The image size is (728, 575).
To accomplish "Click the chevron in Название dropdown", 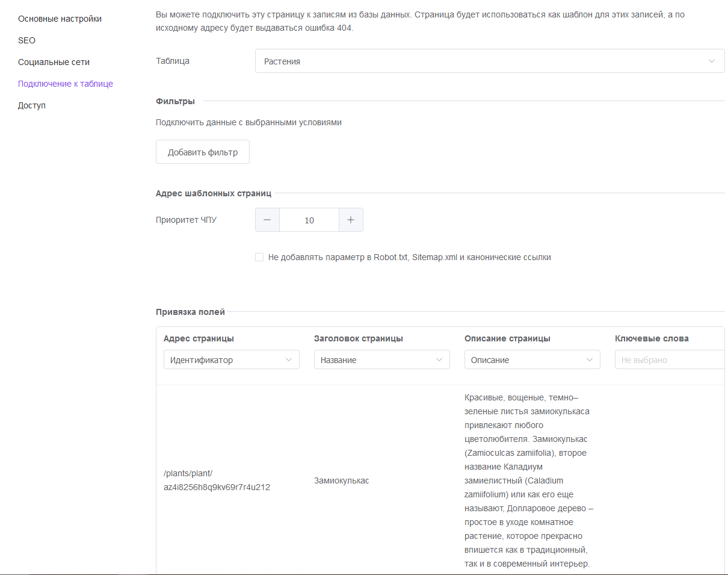I will coord(438,360).
